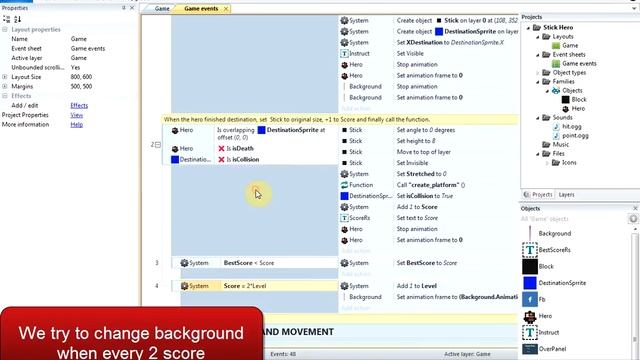Select Set BestScore to Score action

click(427, 263)
